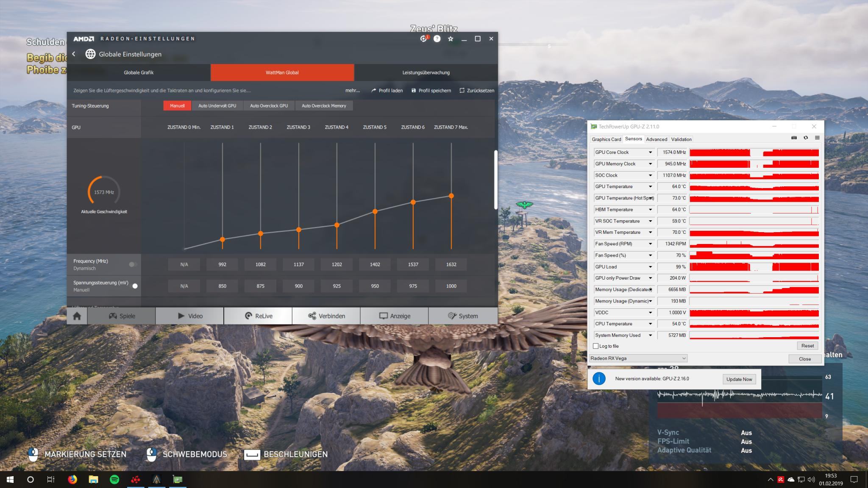Click mehr... to expand description
The image size is (868, 488).
click(352, 91)
